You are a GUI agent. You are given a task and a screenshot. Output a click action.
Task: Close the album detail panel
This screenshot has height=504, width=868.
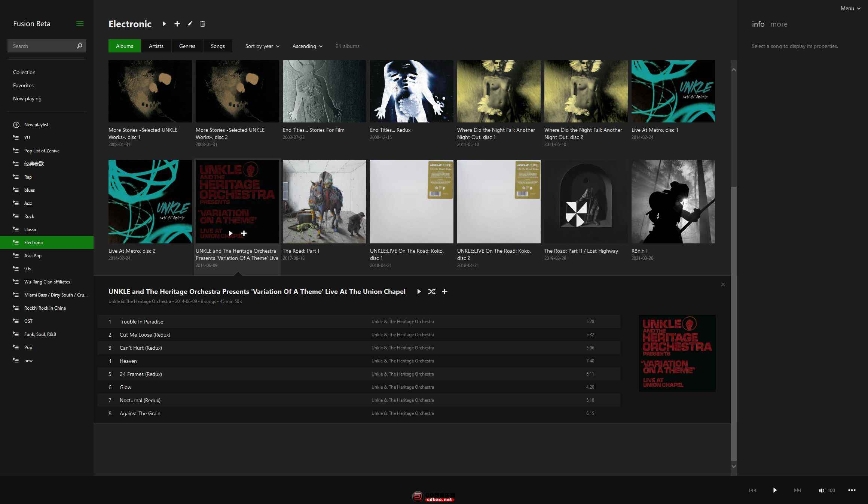coord(723,285)
